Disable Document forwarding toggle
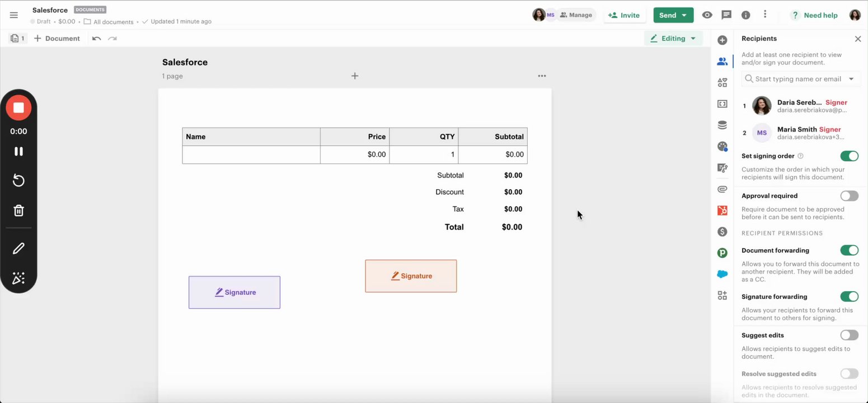Viewport: 868px width, 403px height. [x=849, y=250]
